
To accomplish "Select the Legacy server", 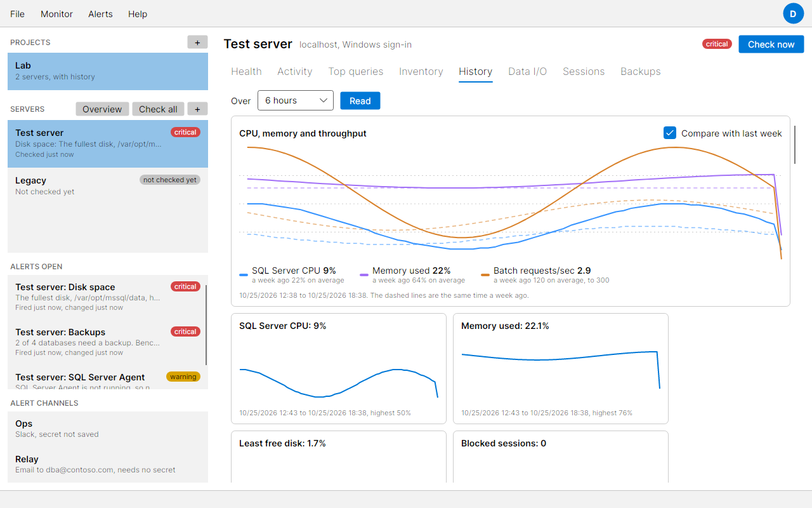I will tap(108, 185).
